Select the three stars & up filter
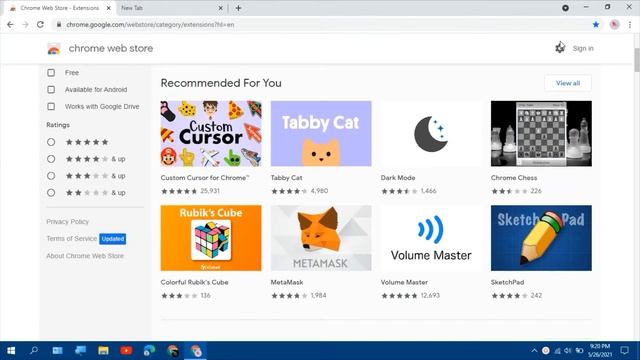This screenshot has width=640, height=360. pyautogui.click(x=51, y=176)
